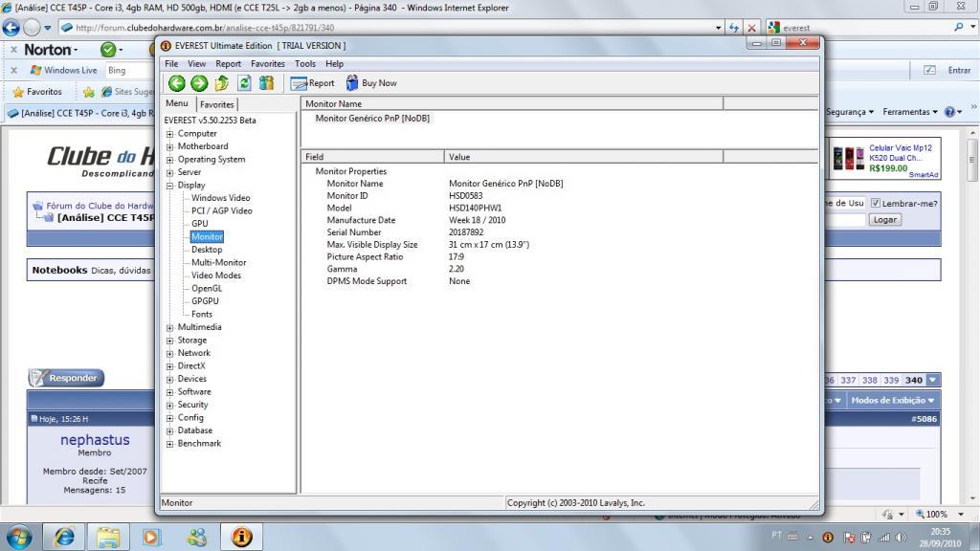Expand the Multimedia tree node
980x551 pixels.
[170, 327]
